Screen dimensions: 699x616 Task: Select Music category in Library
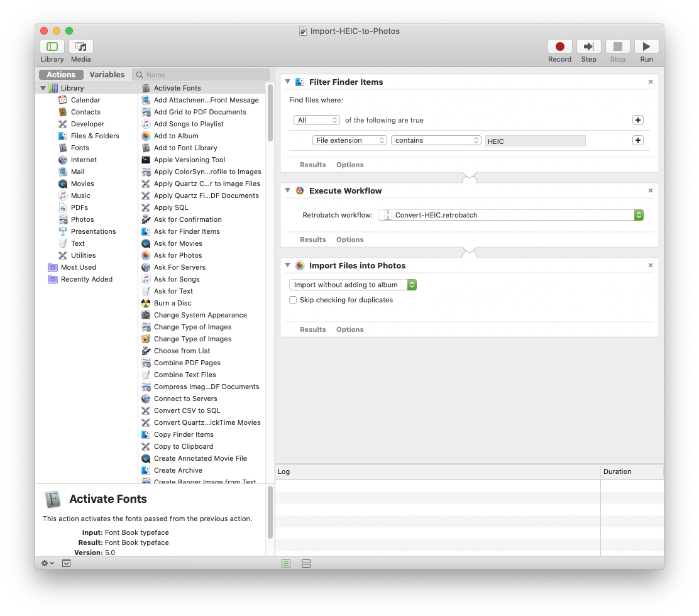(80, 195)
